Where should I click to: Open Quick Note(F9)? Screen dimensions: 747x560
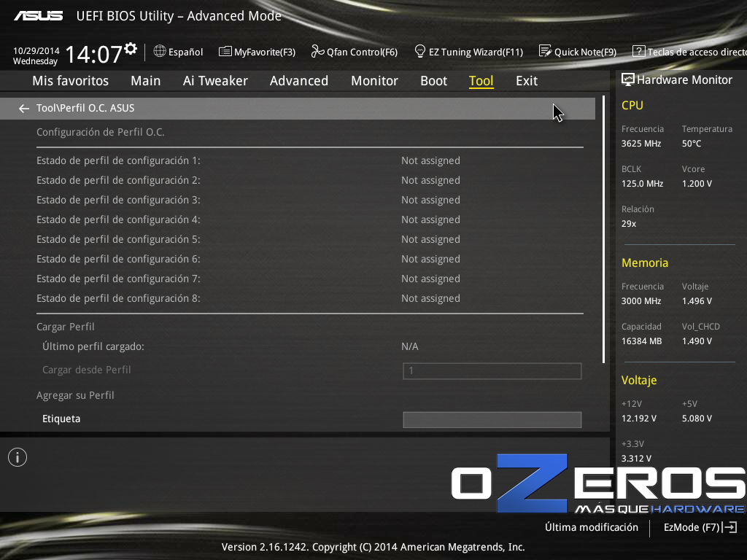pos(578,52)
